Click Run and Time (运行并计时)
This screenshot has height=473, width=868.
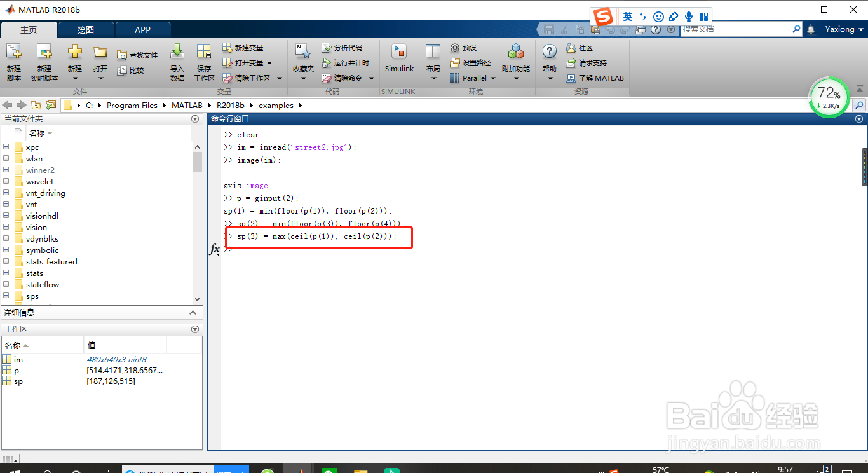coord(345,63)
